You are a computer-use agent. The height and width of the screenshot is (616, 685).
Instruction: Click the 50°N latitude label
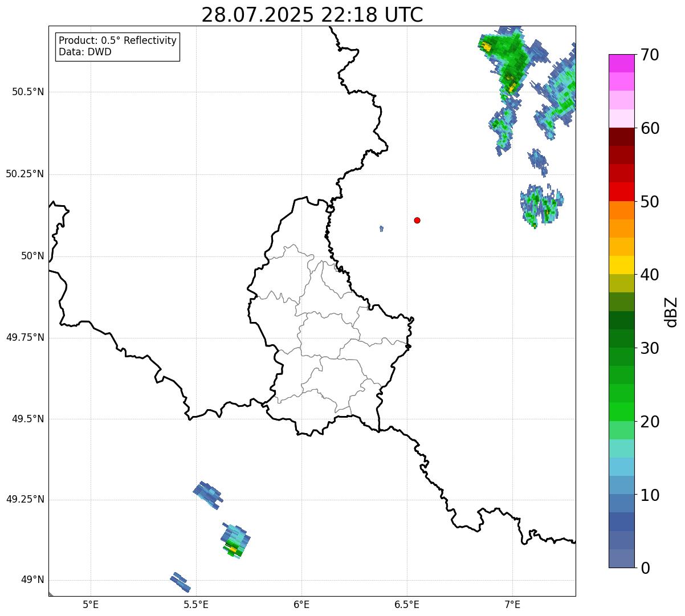click(32, 256)
